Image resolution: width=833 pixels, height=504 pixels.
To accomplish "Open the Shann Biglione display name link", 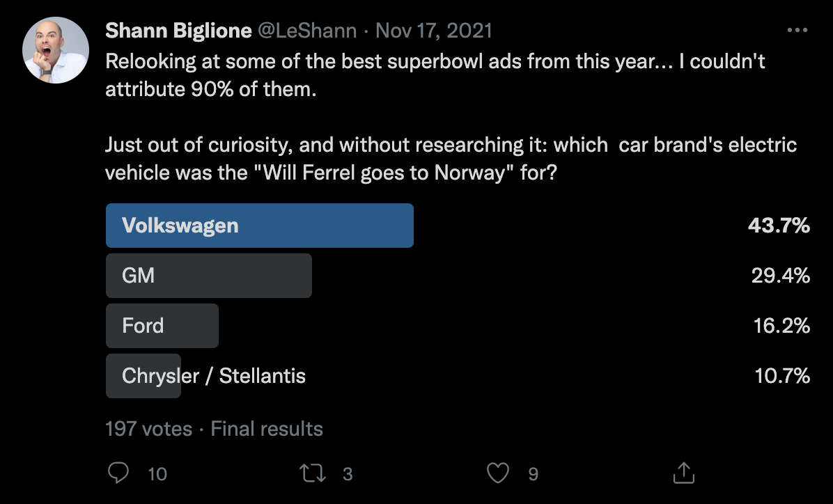I will [x=179, y=31].
